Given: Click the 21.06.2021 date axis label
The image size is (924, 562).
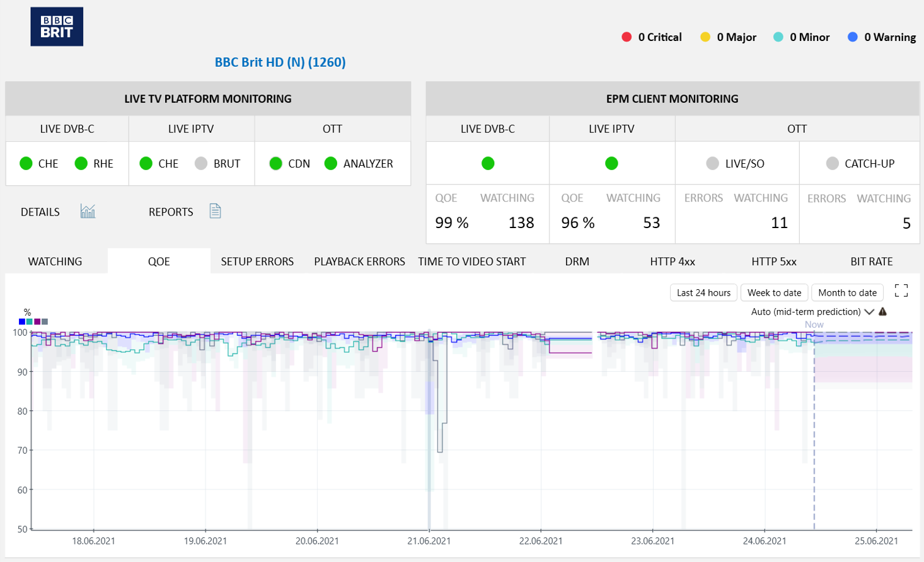Looking at the screenshot, I should [429, 541].
